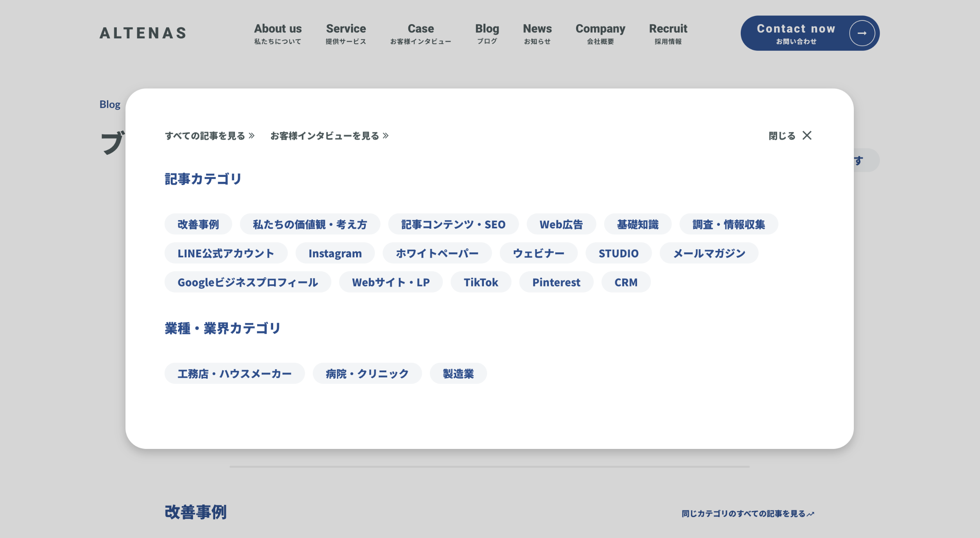Choose the Pinterest tag
This screenshot has height=538, width=980.
[x=556, y=282]
